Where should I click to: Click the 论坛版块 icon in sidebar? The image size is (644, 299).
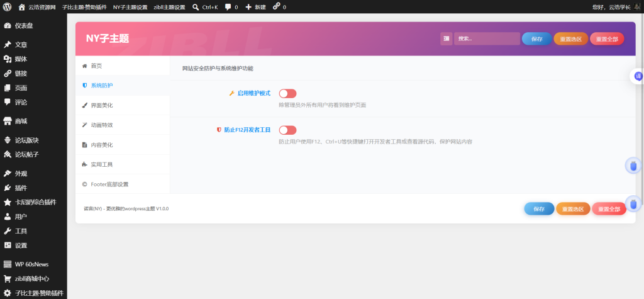(x=8, y=140)
